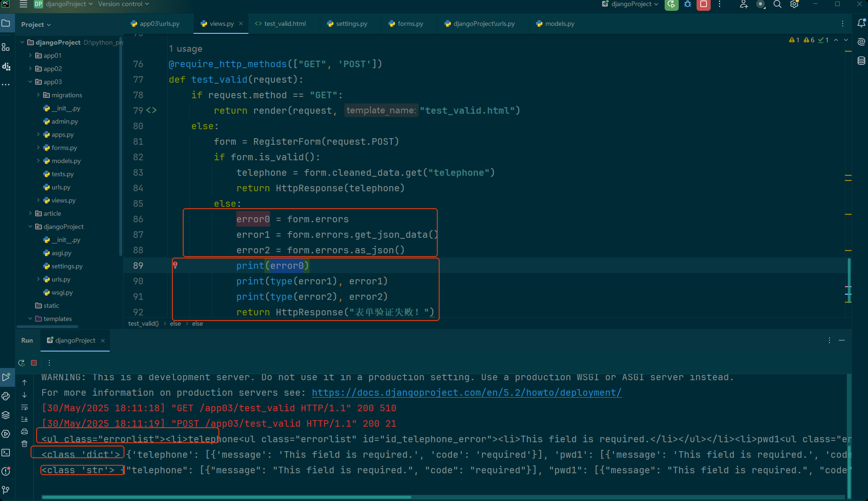Open the Run tool window button
This screenshot has width=868, height=501.
pyautogui.click(x=6, y=377)
